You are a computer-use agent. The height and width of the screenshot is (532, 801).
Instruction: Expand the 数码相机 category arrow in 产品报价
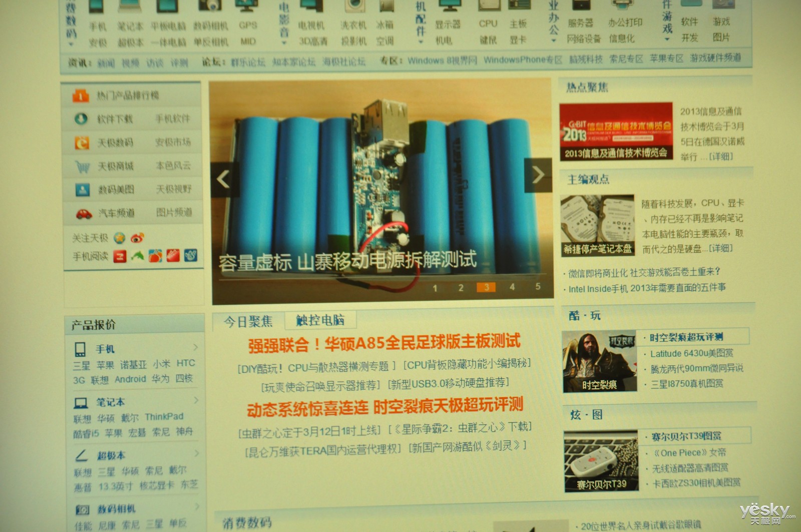pyautogui.click(x=197, y=506)
